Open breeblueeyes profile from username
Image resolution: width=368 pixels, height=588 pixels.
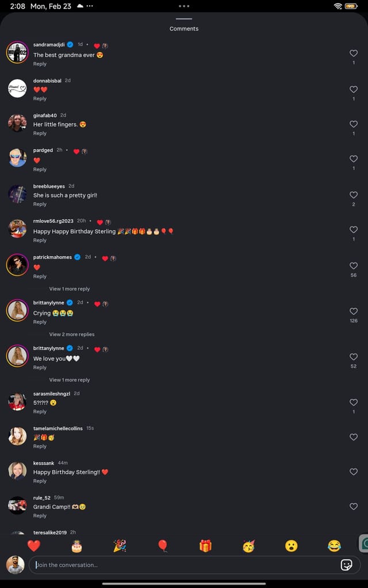49,186
